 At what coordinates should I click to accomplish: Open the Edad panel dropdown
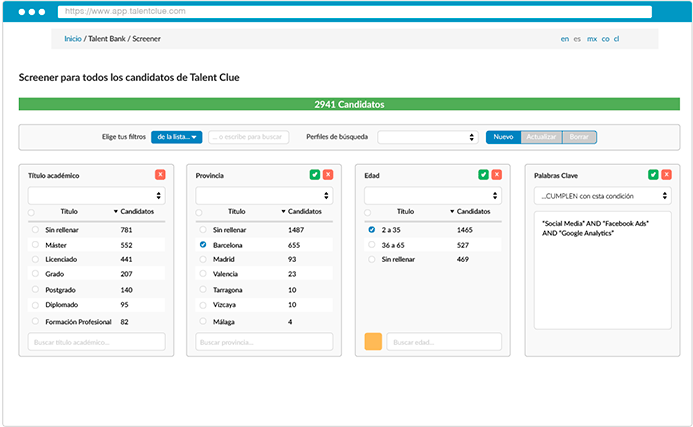[433, 195]
